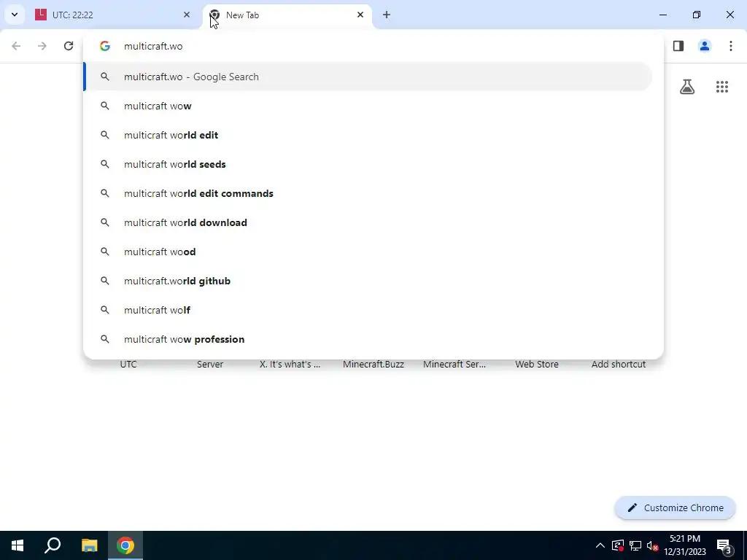Click the muted volume tray icon

pyautogui.click(x=653, y=545)
